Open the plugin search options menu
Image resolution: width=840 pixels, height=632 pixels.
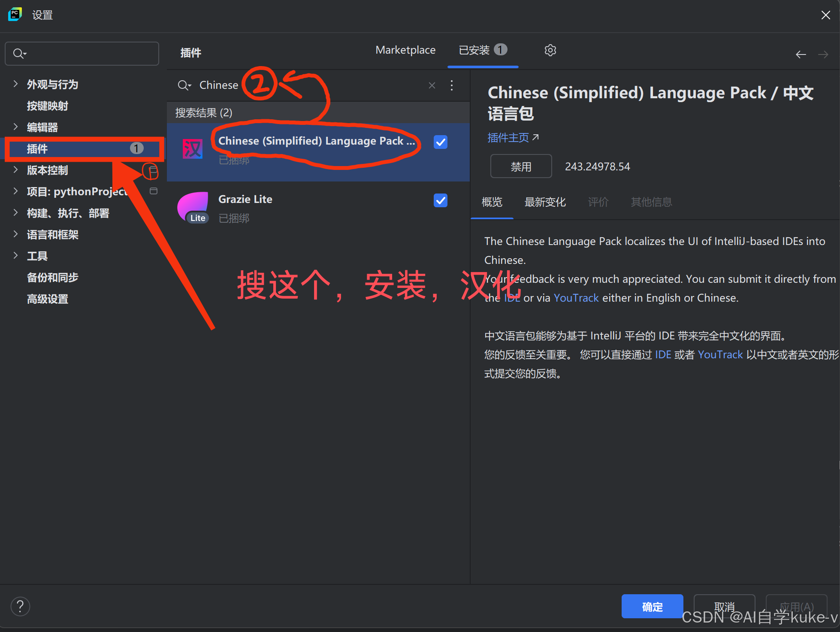coord(451,85)
